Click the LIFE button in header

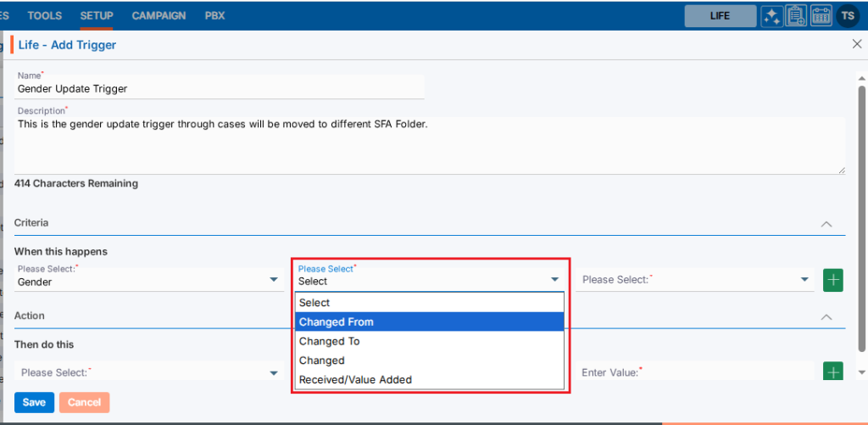point(720,16)
